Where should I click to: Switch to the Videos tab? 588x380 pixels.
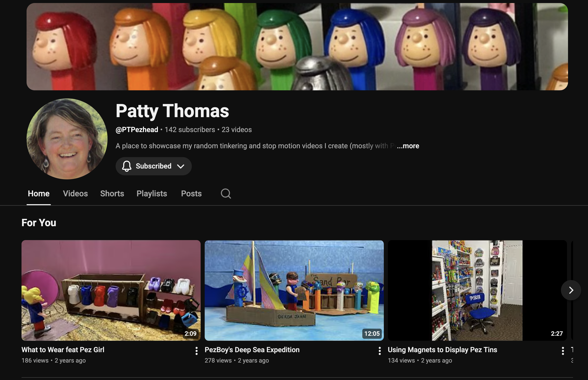(75, 194)
